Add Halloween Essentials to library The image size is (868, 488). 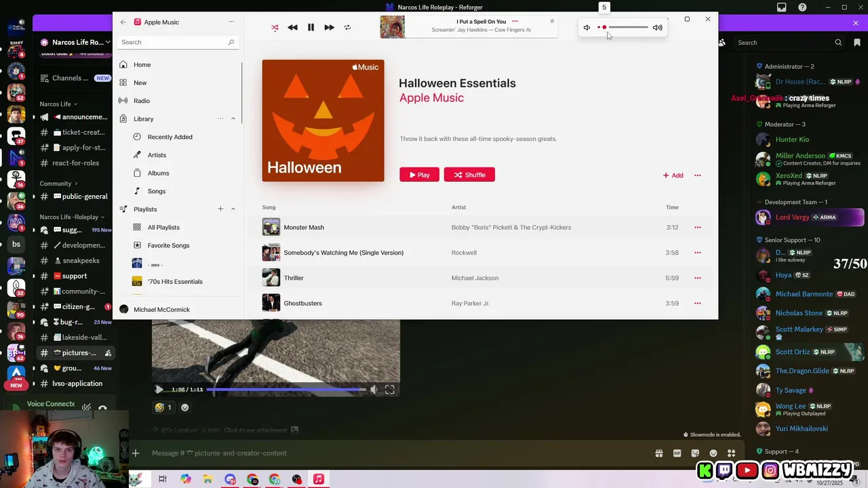click(x=673, y=175)
